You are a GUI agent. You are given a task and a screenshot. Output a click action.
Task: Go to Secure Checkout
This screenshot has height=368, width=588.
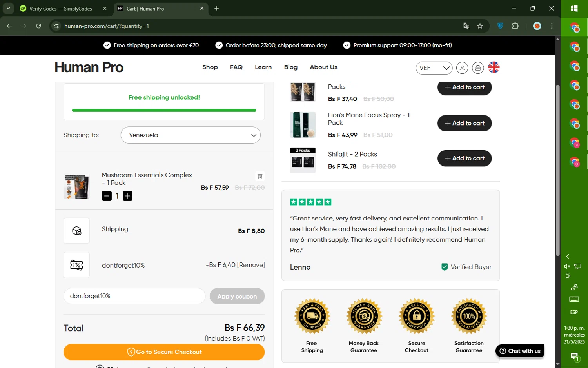(164, 352)
